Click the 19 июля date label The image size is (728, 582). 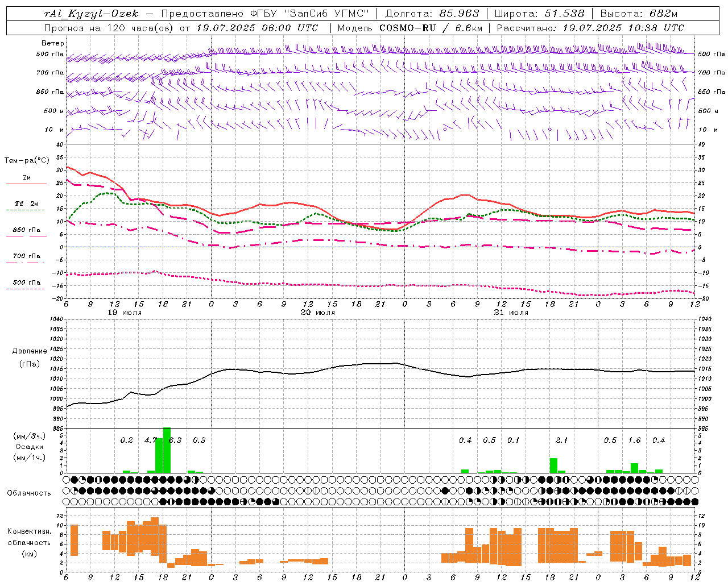(125, 313)
